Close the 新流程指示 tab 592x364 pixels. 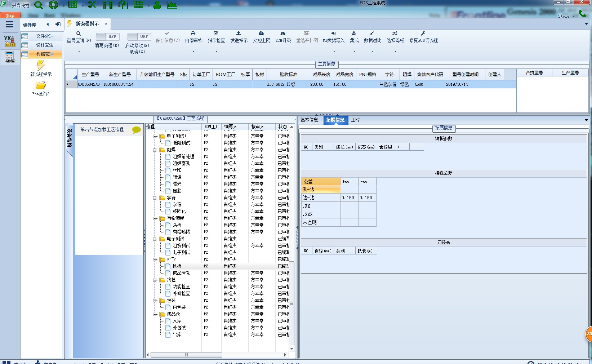point(106,24)
